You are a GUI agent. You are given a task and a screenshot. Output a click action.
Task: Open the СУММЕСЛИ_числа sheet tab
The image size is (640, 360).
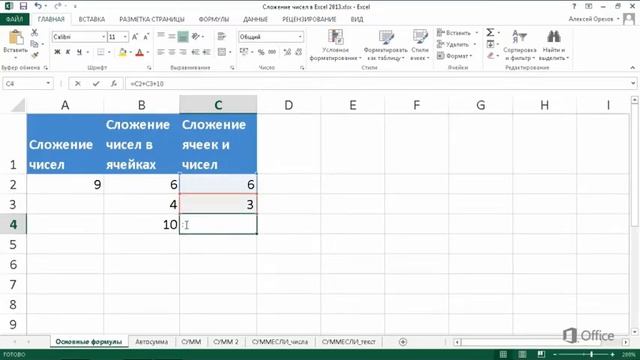(280, 342)
